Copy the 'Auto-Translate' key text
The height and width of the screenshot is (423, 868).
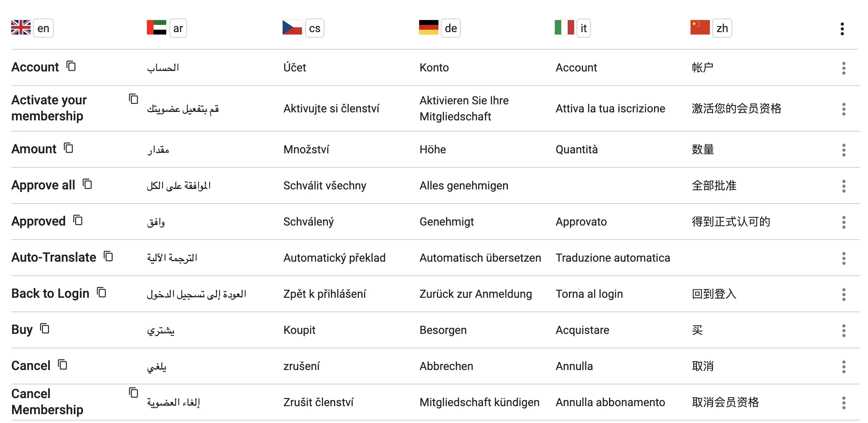108,256
